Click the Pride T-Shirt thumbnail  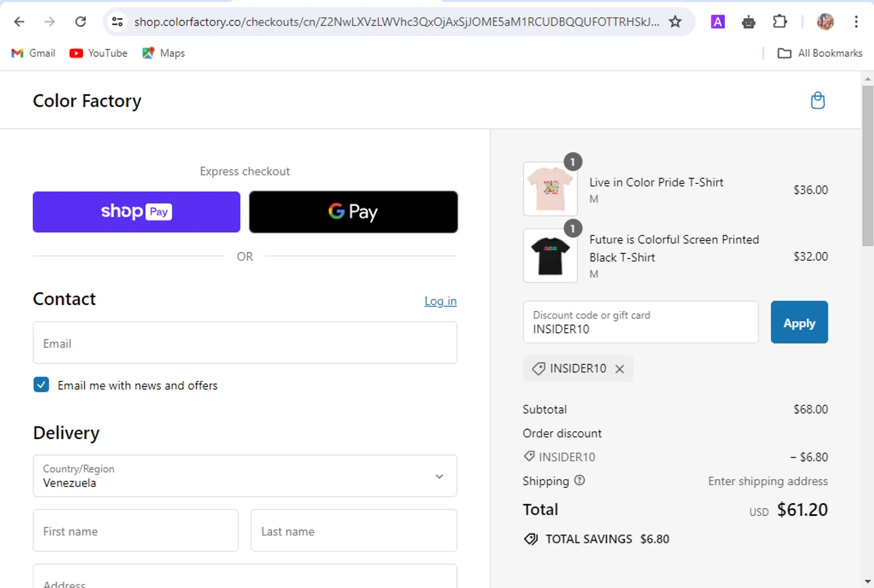(x=551, y=189)
